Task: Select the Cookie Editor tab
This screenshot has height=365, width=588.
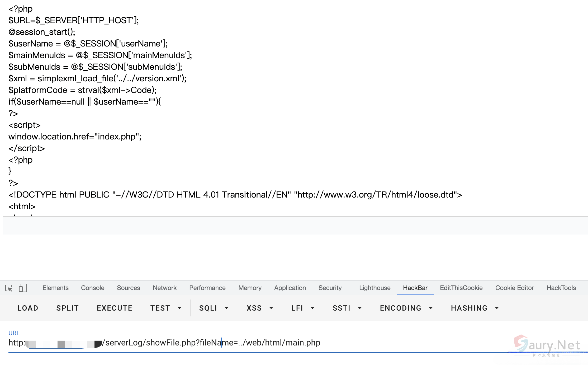Action: point(514,288)
